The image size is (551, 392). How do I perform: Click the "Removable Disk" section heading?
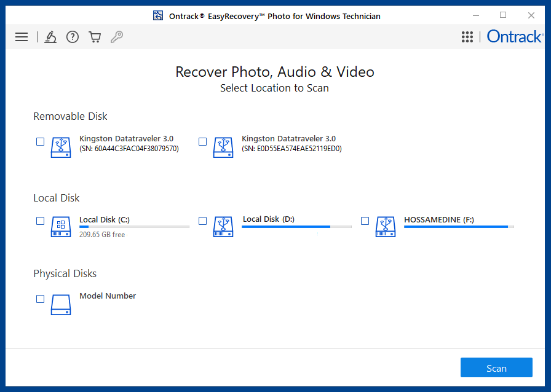70,116
